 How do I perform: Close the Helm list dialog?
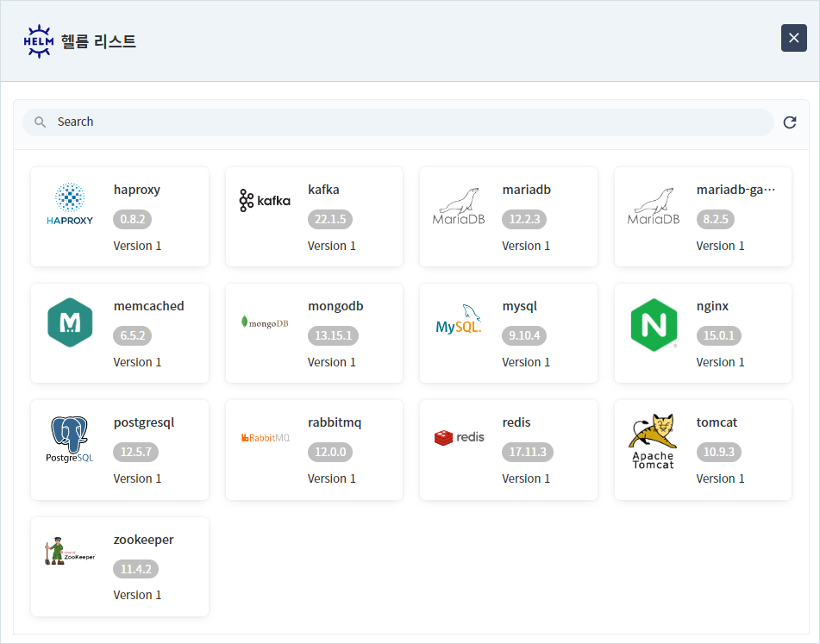tap(794, 38)
